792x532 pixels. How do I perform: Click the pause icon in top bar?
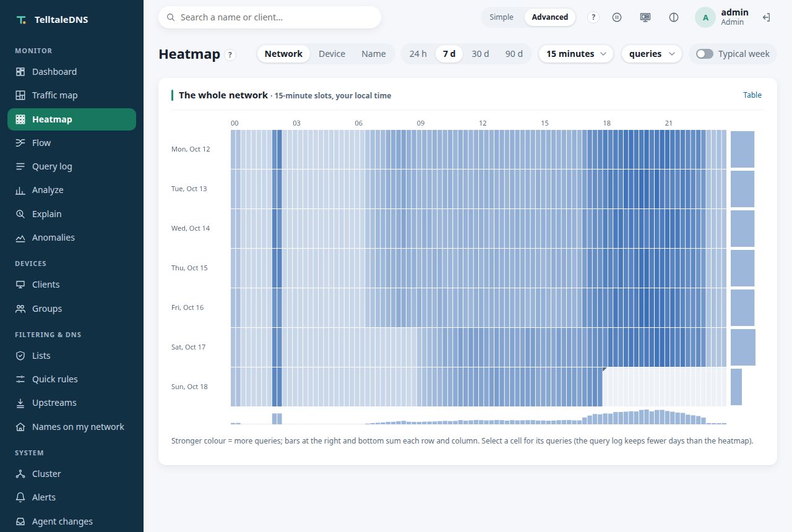click(617, 17)
